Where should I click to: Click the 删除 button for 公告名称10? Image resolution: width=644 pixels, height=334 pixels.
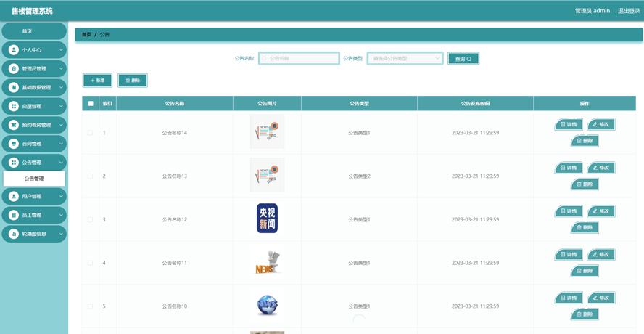[585, 314]
